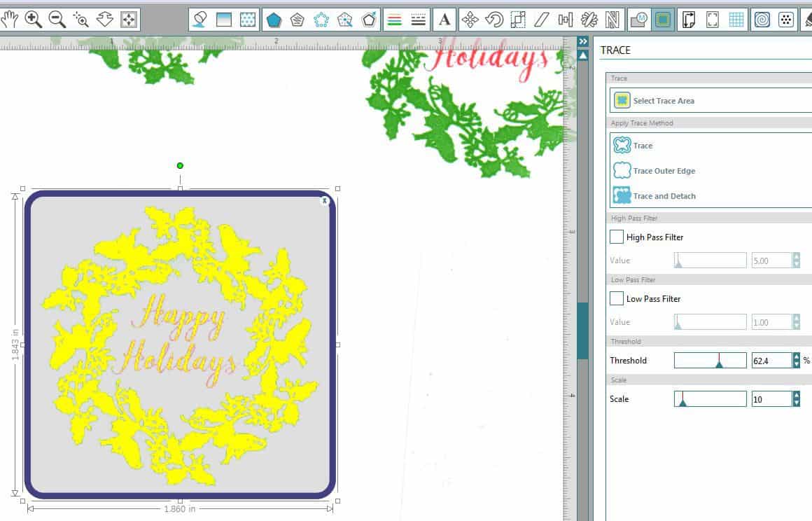812x521 pixels.
Task: Open the Fill Pattern panel
Action: (249, 20)
